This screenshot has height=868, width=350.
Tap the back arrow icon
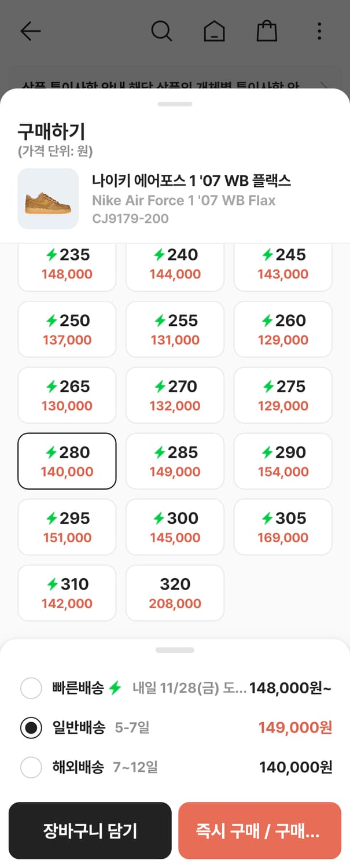pyautogui.click(x=30, y=32)
